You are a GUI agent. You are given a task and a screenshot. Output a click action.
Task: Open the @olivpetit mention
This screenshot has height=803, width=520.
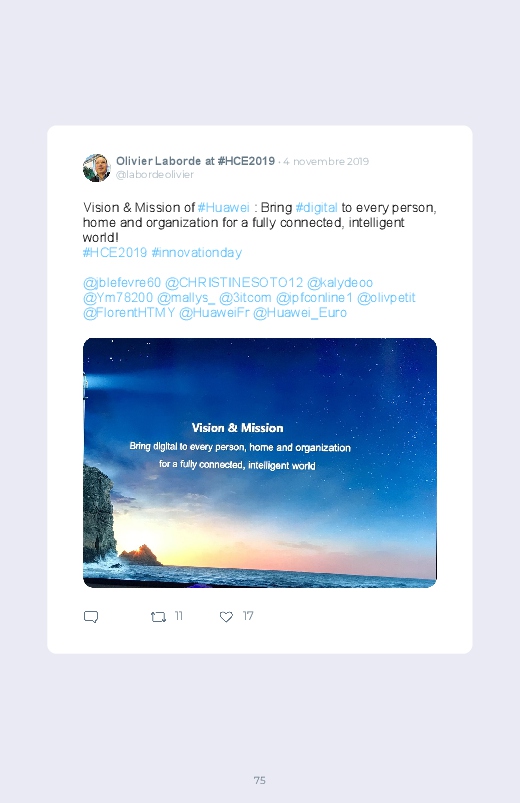(386, 298)
